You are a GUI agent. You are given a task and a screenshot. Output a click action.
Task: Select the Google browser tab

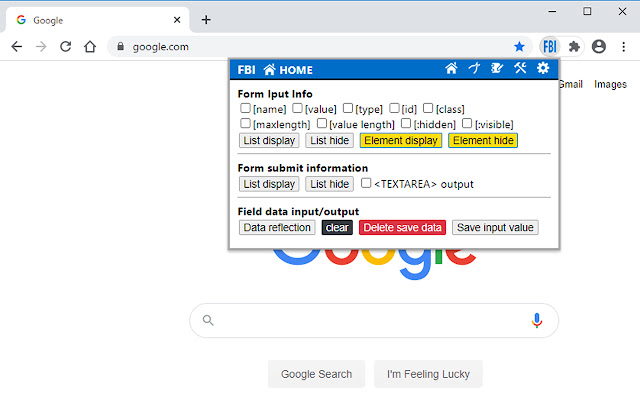point(97,20)
